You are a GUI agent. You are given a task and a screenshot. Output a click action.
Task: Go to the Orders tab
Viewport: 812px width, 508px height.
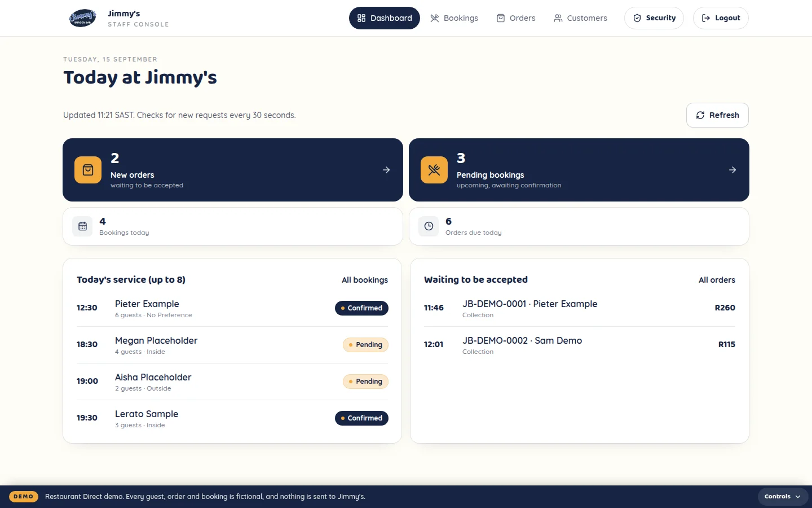tap(516, 18)
